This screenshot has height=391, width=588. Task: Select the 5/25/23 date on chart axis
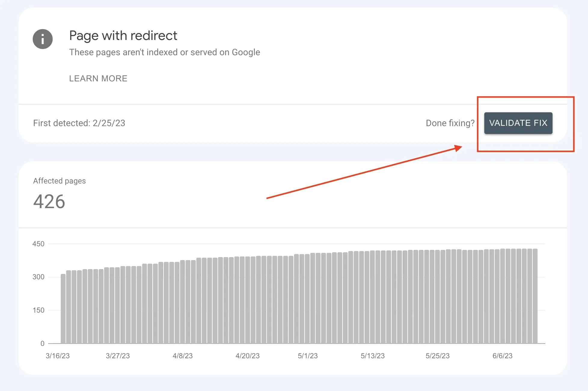tap(437, 356)
